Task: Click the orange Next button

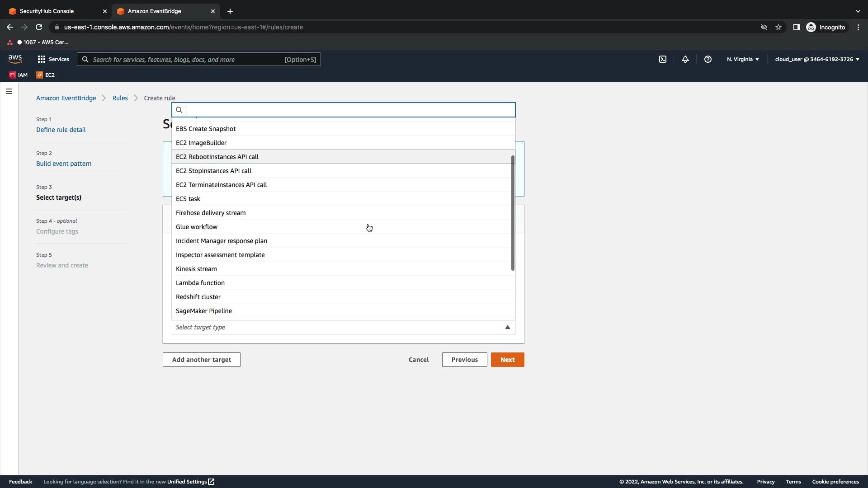Action: click(x=507, y=360)
